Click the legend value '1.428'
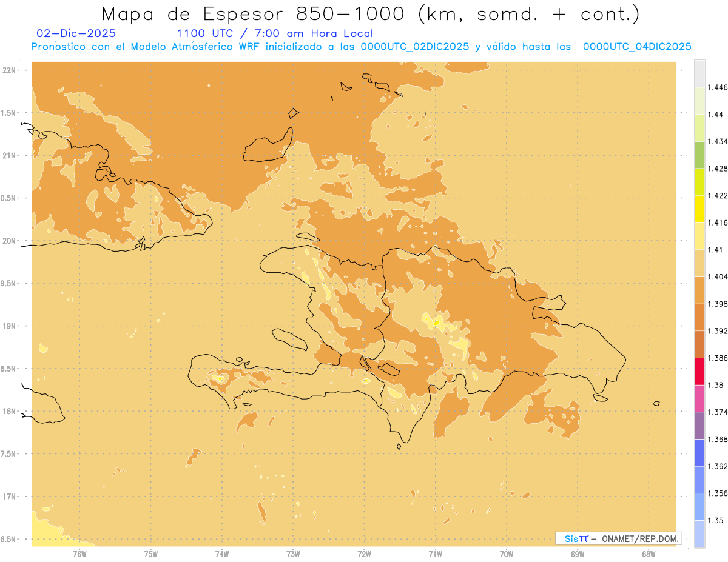The height and width of the screenshot is (562, 728). pyautogui.click(x=718, y=169)
